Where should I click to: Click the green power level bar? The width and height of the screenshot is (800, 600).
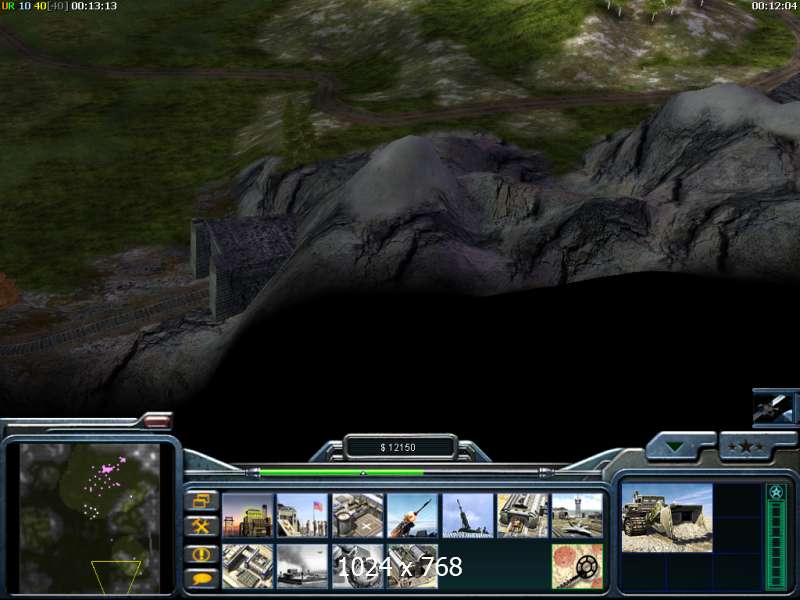click(341, 472)
